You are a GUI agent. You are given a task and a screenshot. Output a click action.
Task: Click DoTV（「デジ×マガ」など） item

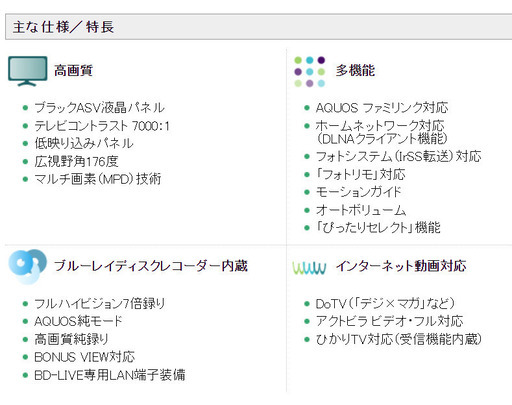click(x=385, y=304)
